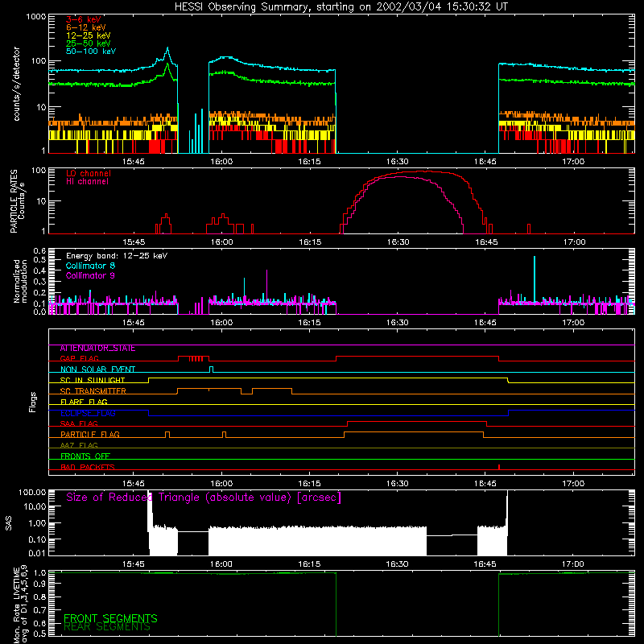The width and height of the screenshot is (644, 644).
Task: Select the 6-12 keV legend label
Action: [x=86, y=27]
